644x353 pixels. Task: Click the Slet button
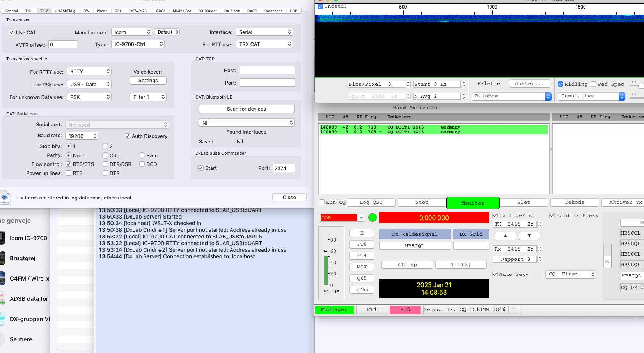(524, 202)
